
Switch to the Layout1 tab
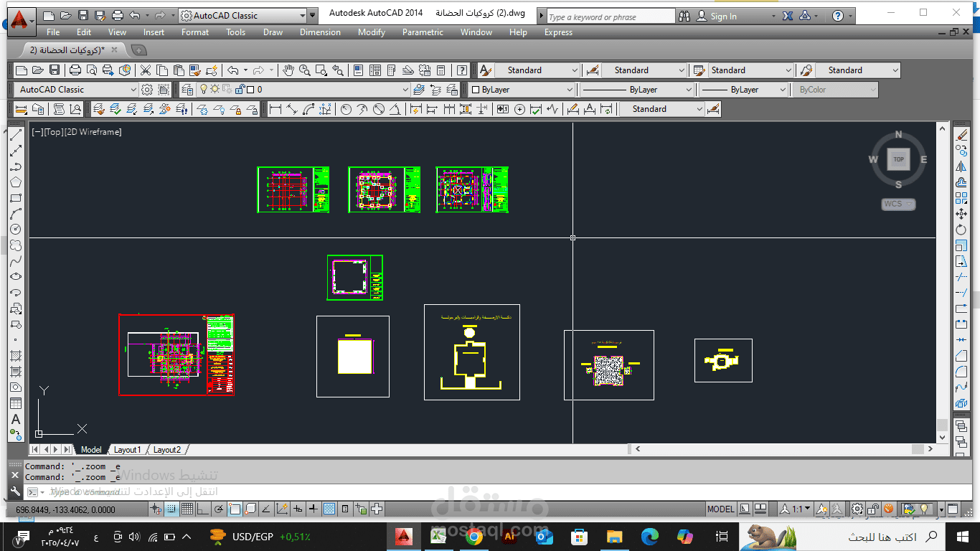click(x=127, y=450)
